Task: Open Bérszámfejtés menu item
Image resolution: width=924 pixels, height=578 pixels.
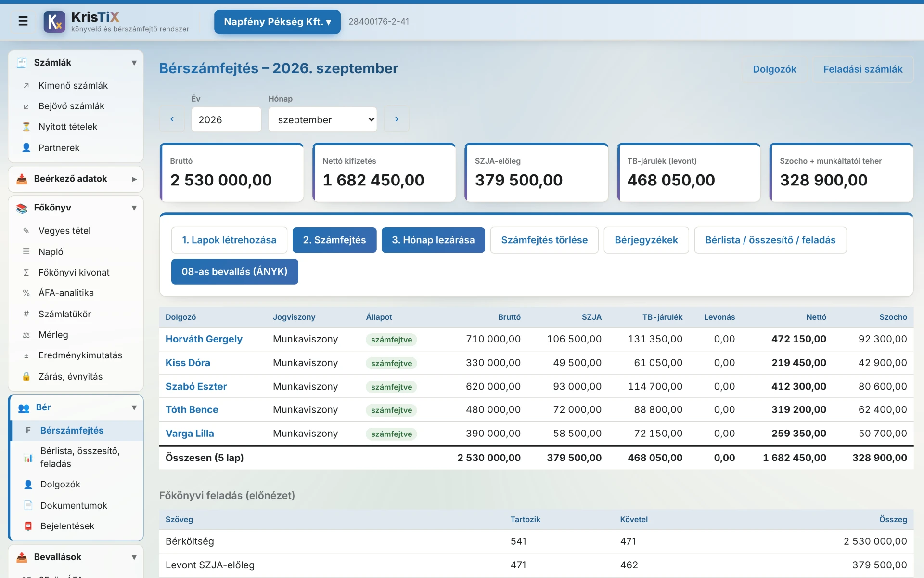Action: pyautogui.click(x=77, y=431)
